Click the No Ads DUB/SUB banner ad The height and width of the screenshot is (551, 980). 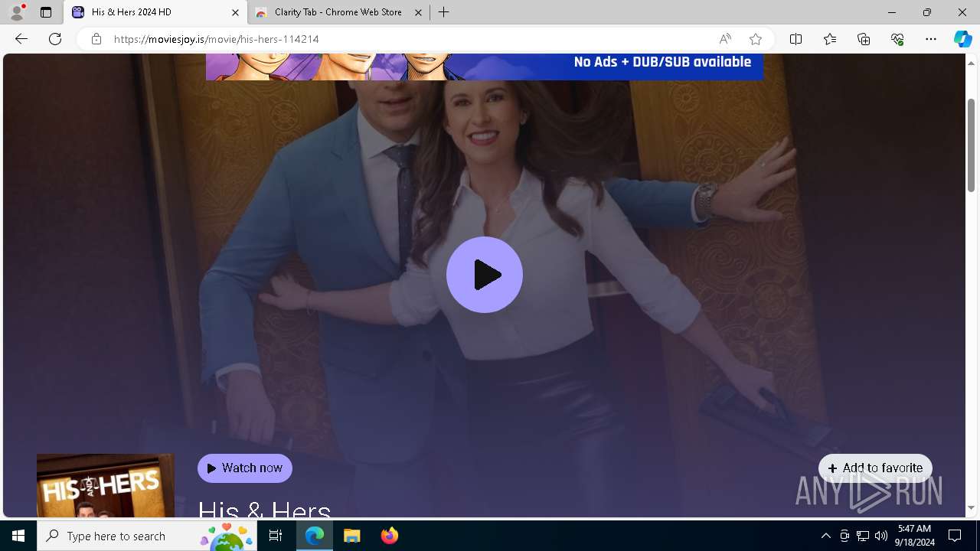coord(485,67)
